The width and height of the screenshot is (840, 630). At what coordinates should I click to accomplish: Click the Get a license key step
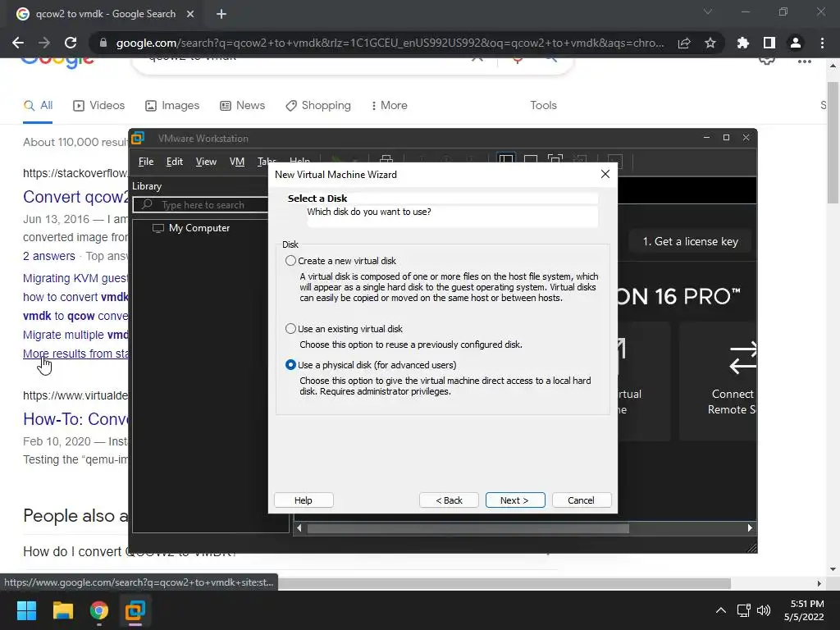tap(690, 242)
